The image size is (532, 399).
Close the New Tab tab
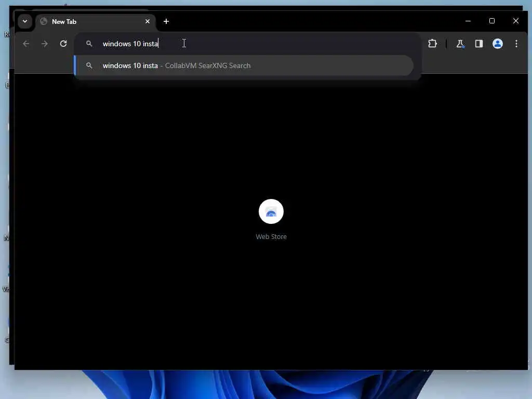(147, 21)
